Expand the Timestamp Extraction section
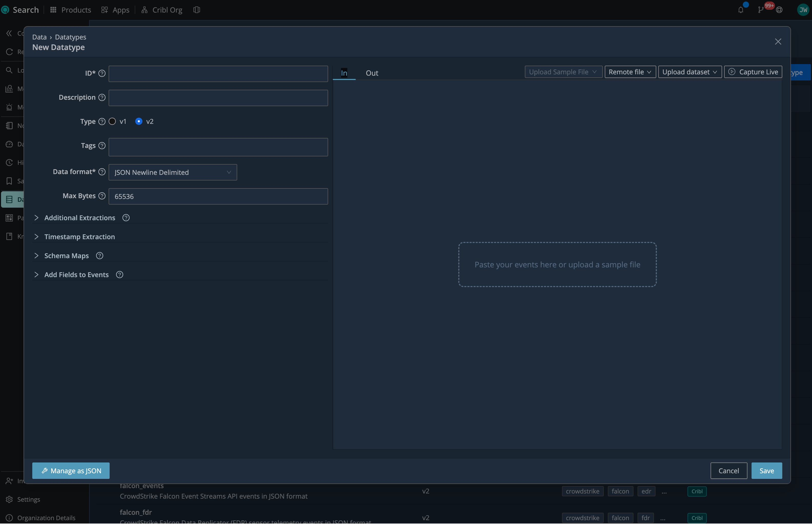The height and width of the screenshot is (524, 812). 36,237
